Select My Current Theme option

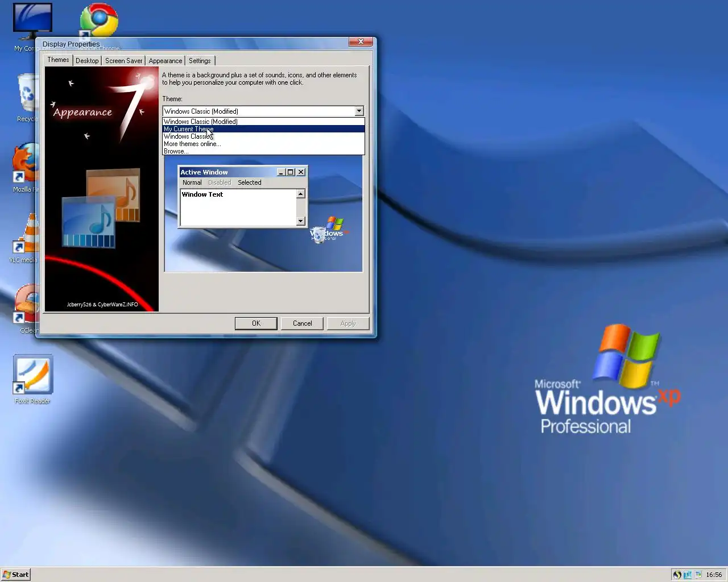(263, 129)
